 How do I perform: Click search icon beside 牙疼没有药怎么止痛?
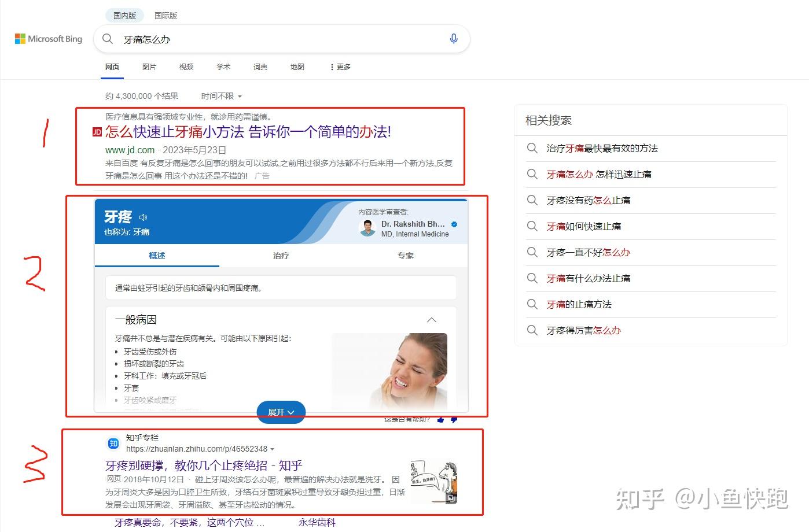[532, 200]
